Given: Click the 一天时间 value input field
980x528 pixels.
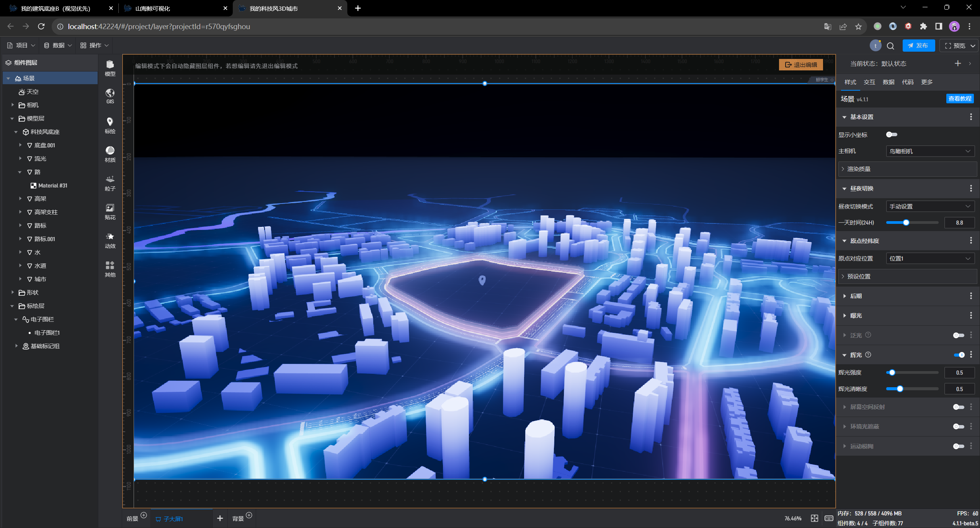Looking at the screenshot, I should [959, 222].
